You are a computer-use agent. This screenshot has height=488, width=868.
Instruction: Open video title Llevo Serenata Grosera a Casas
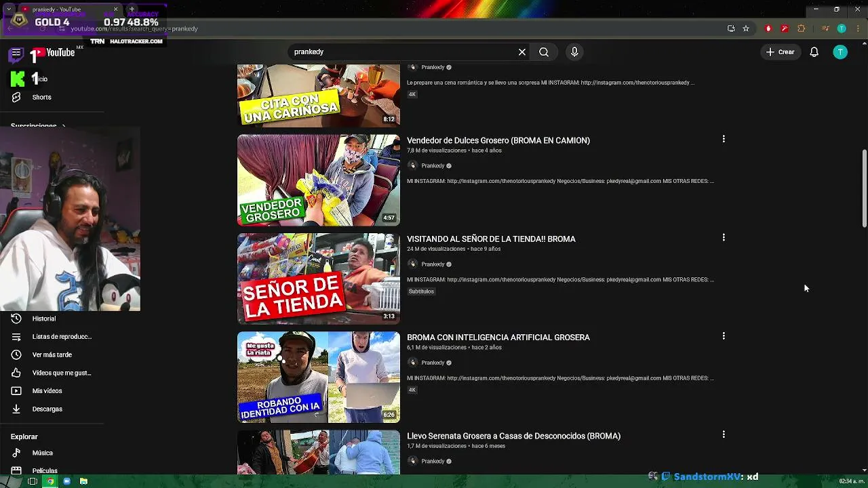coord(513,436)
